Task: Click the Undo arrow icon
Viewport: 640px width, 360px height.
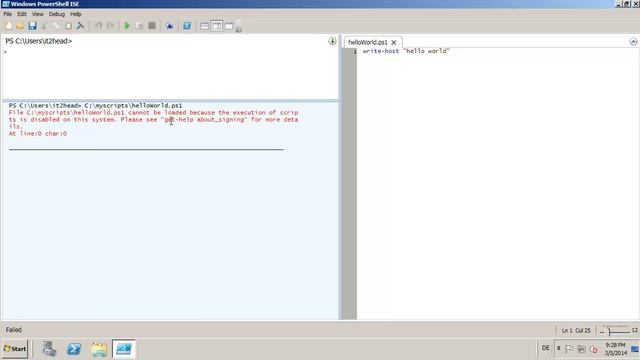Action: pos(98,26)
